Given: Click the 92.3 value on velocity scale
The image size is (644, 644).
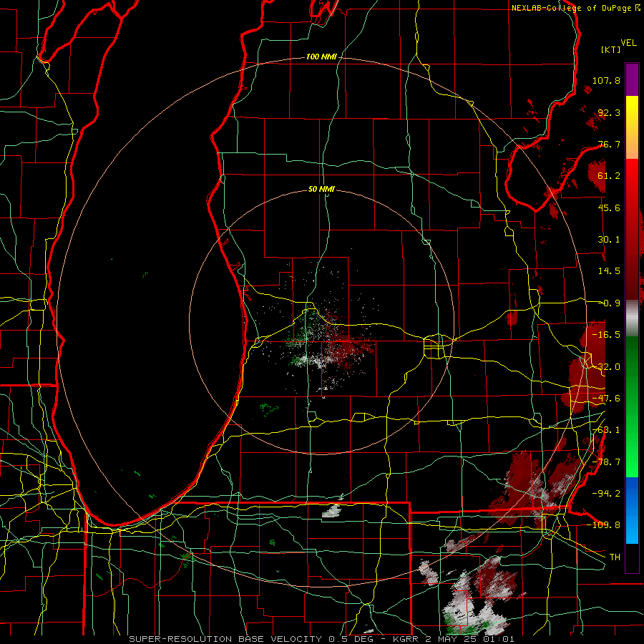Looking at the screenshot, I should (609, 112).
